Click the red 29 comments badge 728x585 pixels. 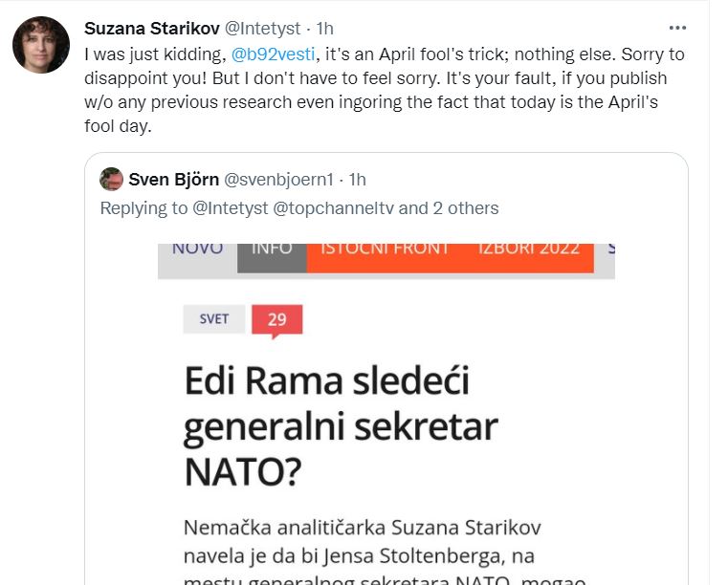pyautogui.click(x=276, y=320)
